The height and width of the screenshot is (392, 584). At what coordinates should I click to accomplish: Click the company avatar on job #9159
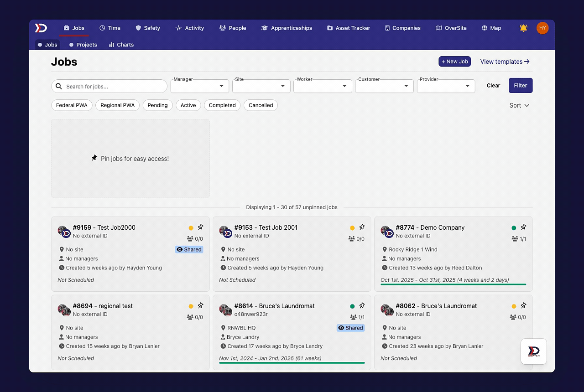pos(64,232)
